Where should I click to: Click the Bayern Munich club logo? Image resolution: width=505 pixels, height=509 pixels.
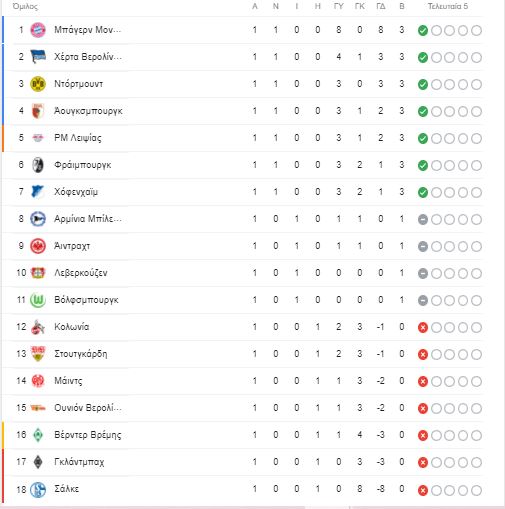(38, 30)
